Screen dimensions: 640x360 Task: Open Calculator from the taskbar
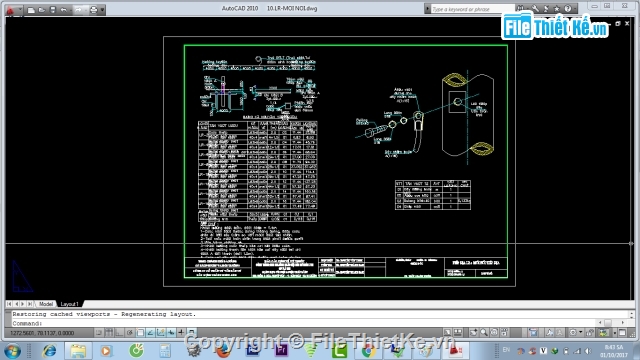tap(165, 351)
